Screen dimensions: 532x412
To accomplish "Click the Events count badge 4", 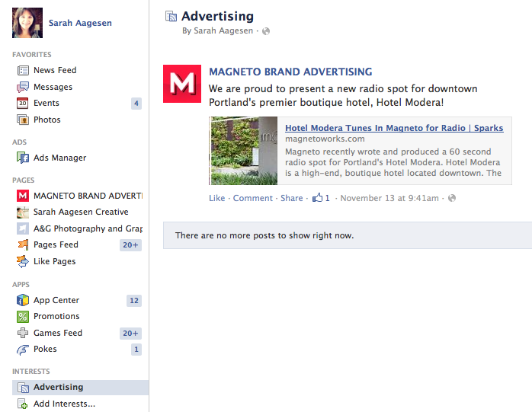I will click(x=136, y=104).
